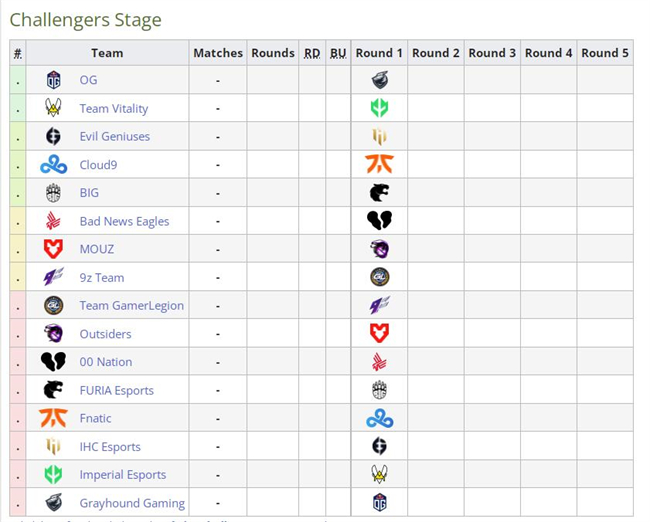Click the RD column header abbreviation
This screenshot has height=522, width=650.
click(x=312, y=53)
